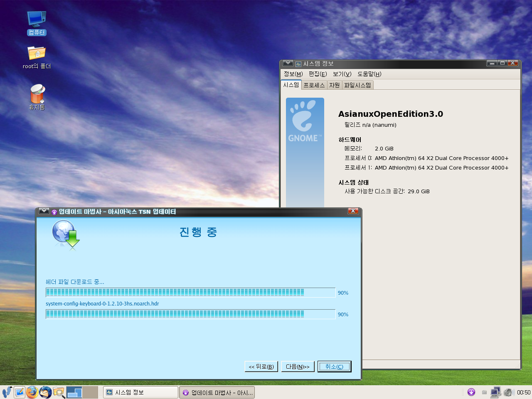
Task: Open the GNOME foot main menu
Action: click(7, 392)
